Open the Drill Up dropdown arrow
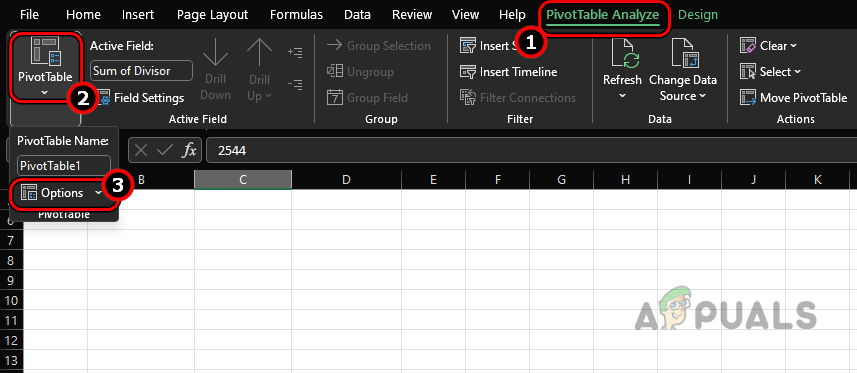 click(x=268, y=96)
